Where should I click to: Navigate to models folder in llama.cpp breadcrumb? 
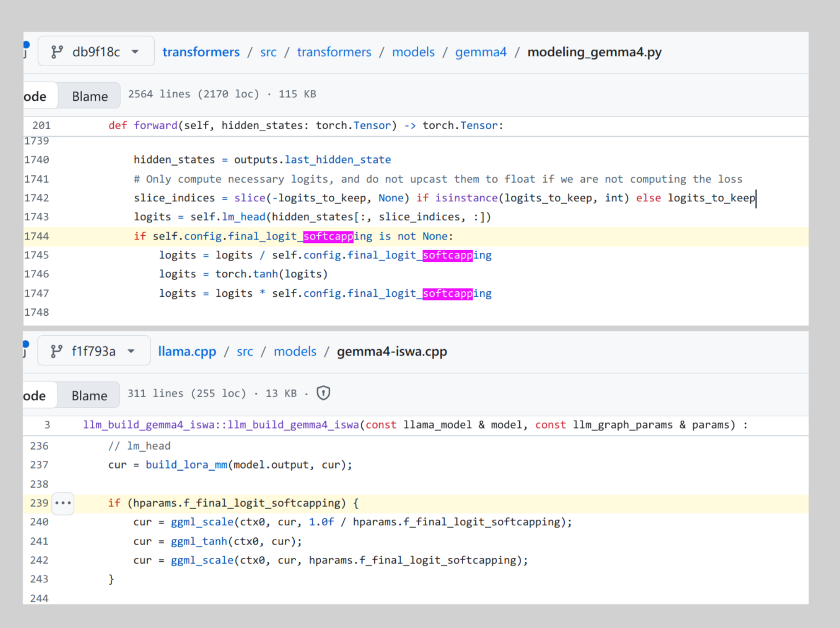point(295,351)
